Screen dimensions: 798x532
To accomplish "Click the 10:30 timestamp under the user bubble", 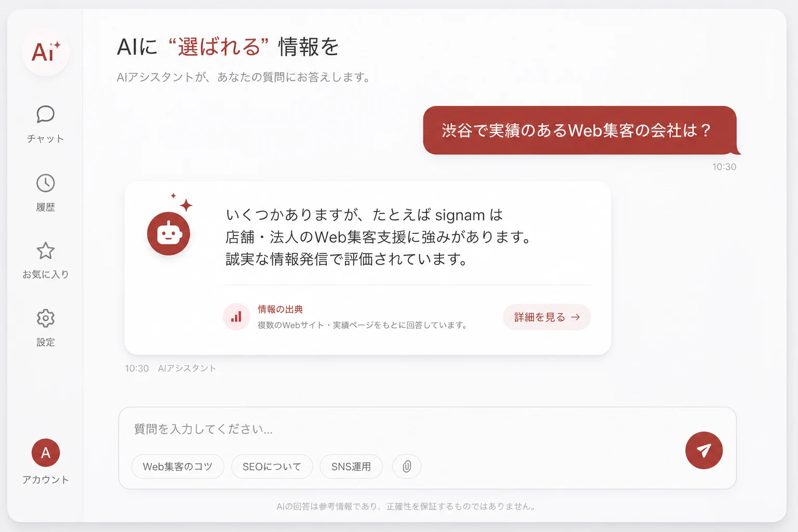I will [724, 167].
